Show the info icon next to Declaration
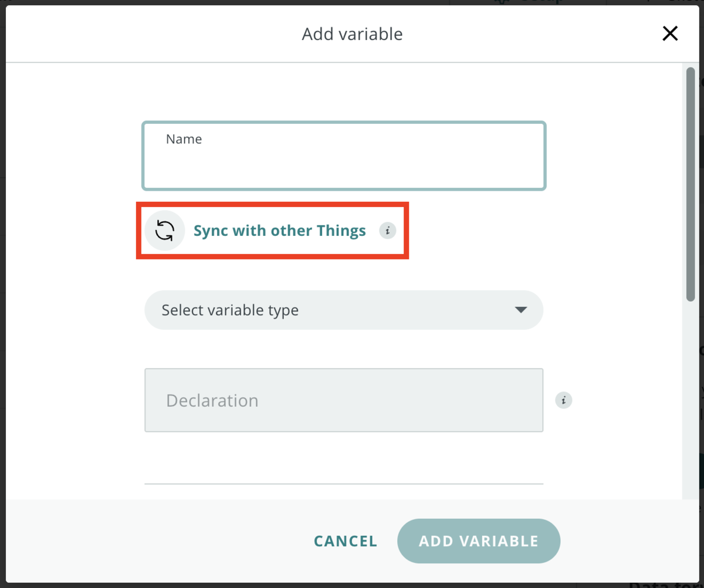This screenshot has height=588, width=704. 563,400
